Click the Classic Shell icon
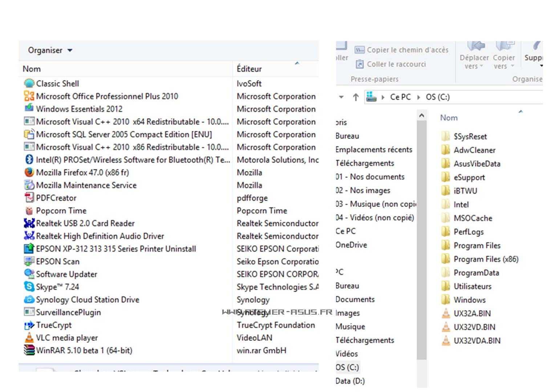This screenshot has width=555, height=392. (x=29, y=84)
